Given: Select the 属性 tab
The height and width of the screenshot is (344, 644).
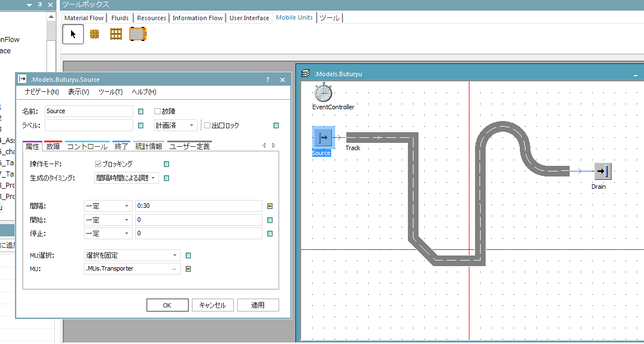Looking at the screenshot, I should click(x=32, y=146).
